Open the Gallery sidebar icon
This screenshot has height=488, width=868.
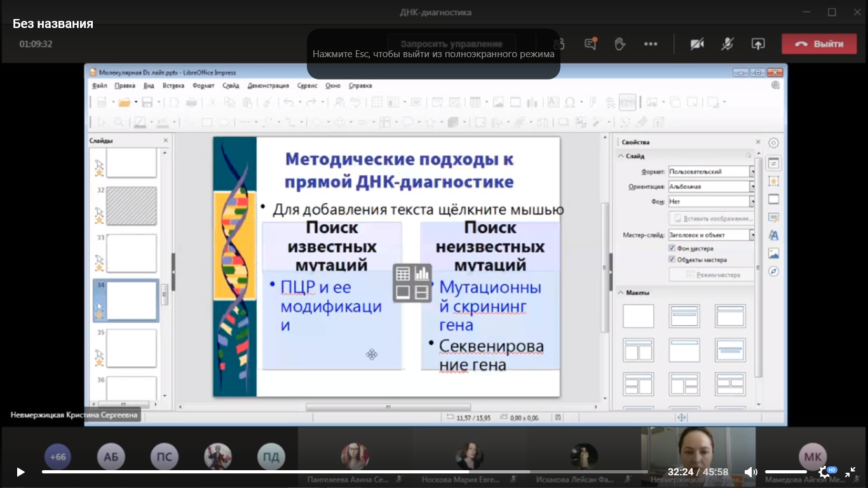pos(773,253)
